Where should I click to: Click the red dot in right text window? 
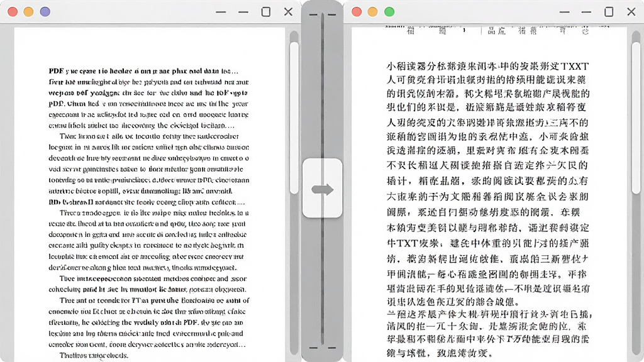coord(357,11)
